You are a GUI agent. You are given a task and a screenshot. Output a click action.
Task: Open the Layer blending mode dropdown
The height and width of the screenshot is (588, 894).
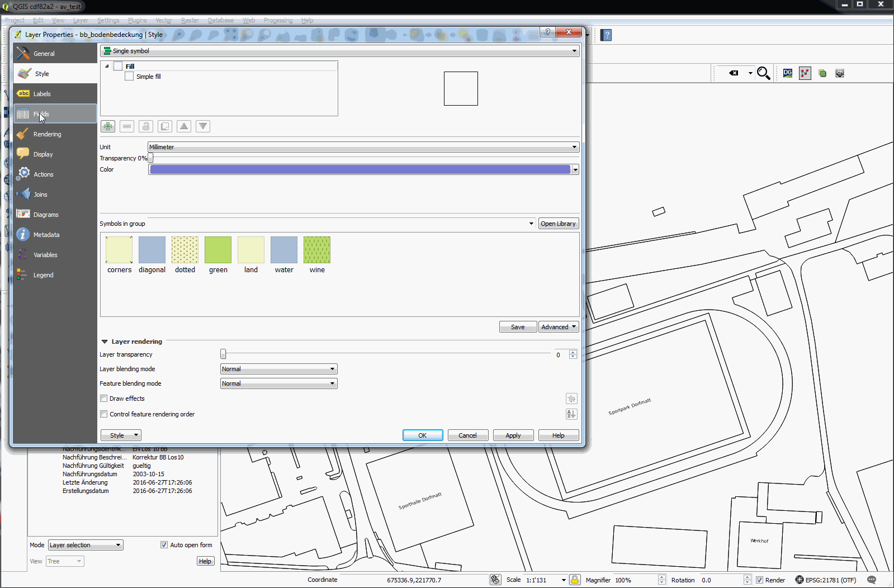pos(278,369)
